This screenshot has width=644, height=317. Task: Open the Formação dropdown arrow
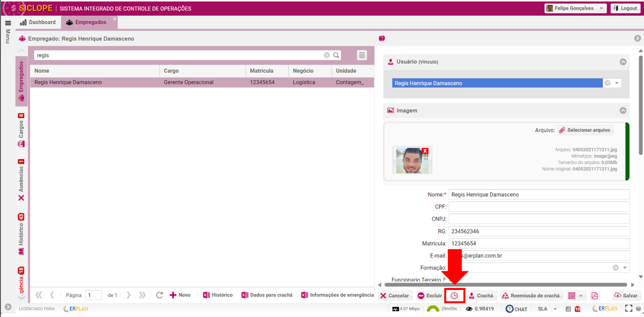(x=625, y=268)
